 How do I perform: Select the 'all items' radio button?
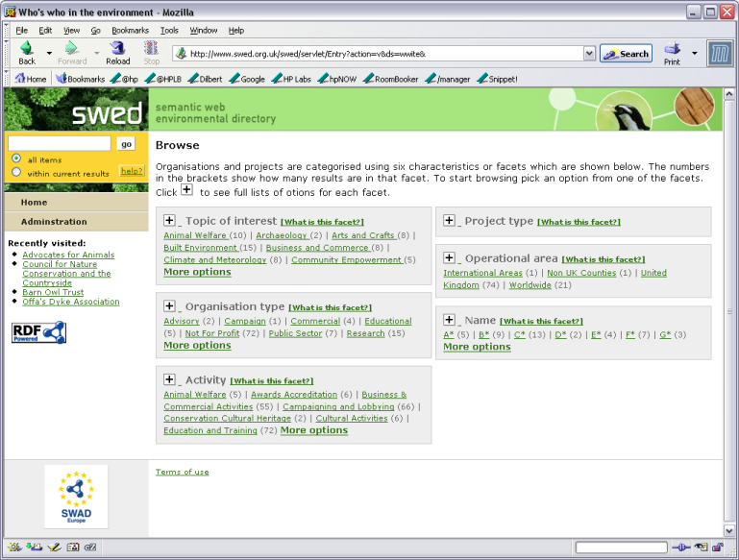point(16,159)
